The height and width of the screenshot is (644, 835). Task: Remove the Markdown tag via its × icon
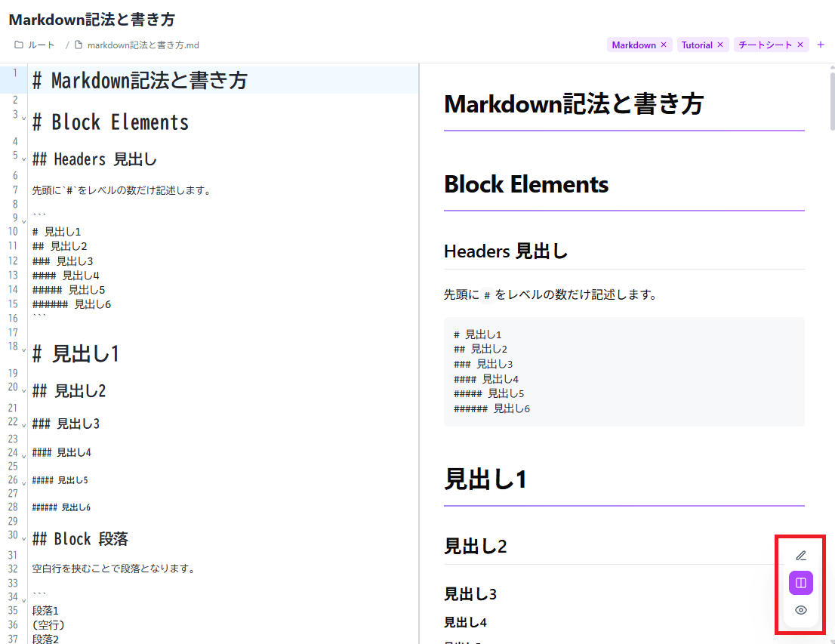point(664,45)
